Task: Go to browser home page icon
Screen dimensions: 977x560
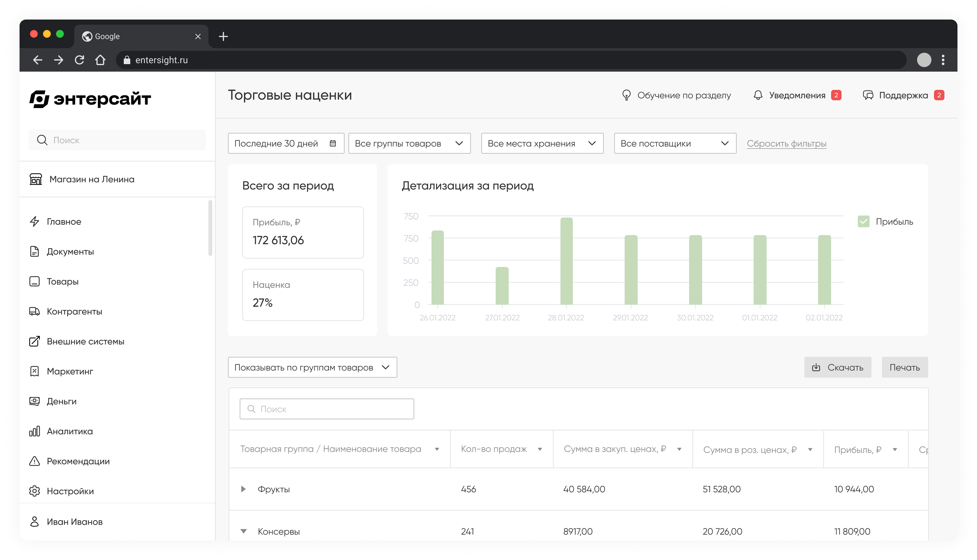Action: pyautogui.click(x=100, y=60)
